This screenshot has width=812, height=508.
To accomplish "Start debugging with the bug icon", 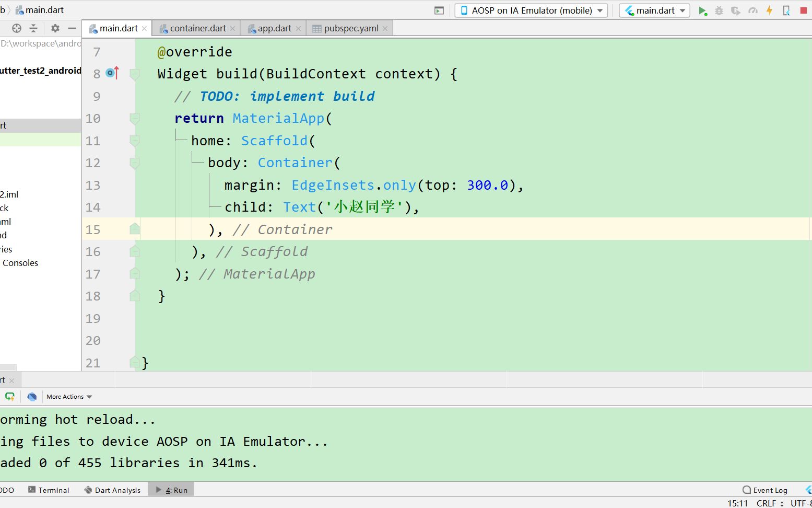I will click(x=719, y=10).
